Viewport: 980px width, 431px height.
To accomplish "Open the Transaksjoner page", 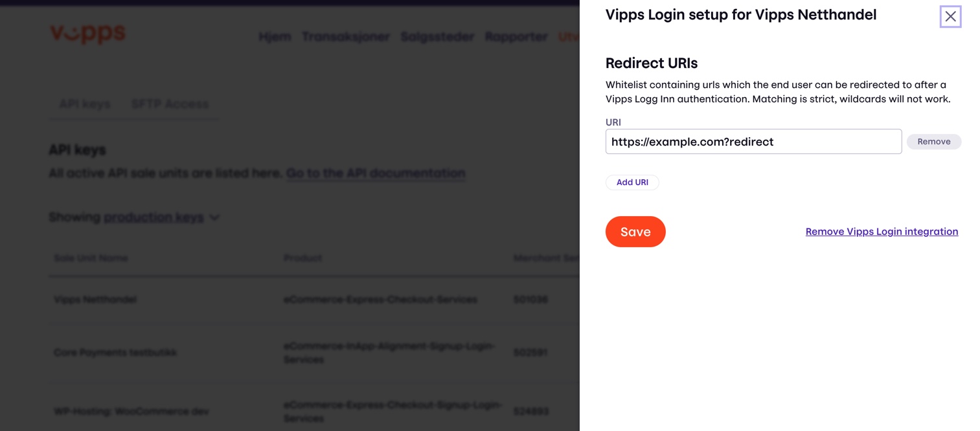I will [x=345, y=37].
